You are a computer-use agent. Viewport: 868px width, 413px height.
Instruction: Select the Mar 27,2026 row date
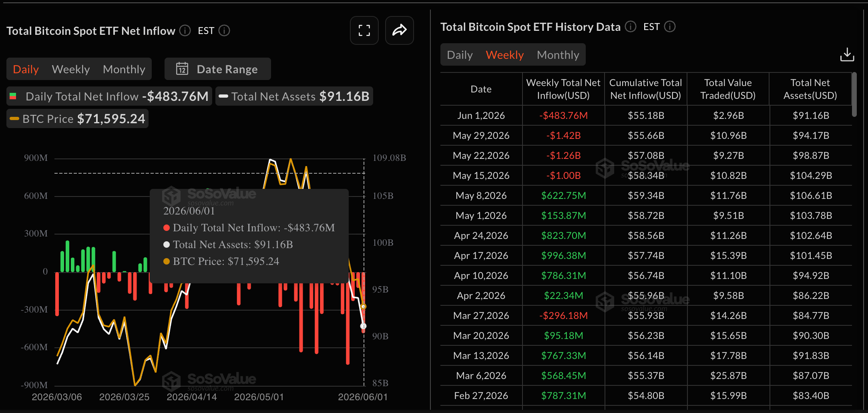pyautogui.click(x=481, y=316)
